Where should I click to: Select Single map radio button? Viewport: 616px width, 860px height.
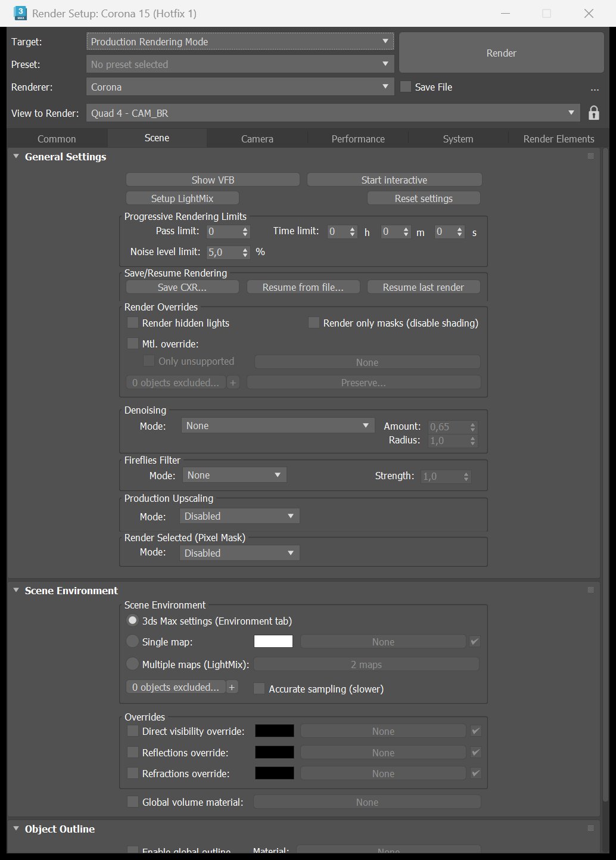pyautogui.click(x=133, y=641)
